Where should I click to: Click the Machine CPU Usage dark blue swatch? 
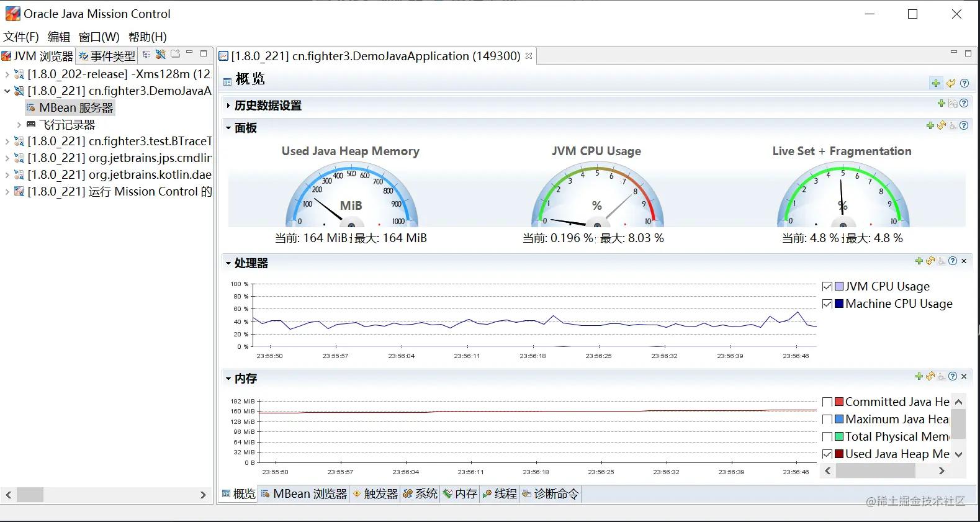(x=839, y=304)
